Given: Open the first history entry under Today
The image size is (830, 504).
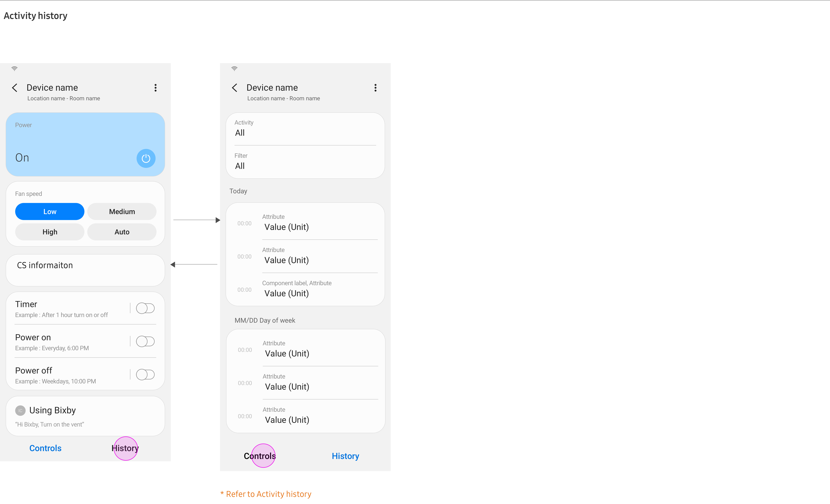Looking at the screenshot, I should pos(305,223).
